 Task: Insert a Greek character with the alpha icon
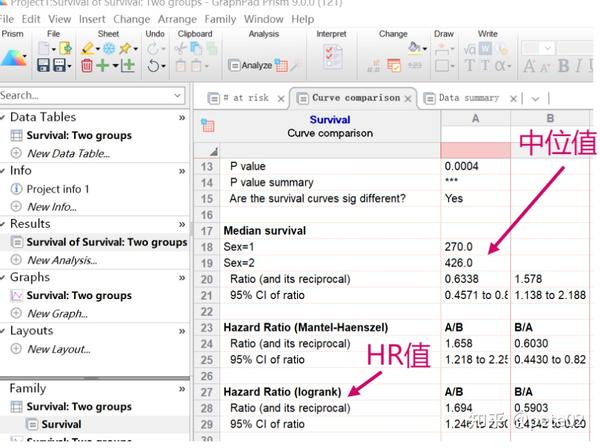click(500, 66)
